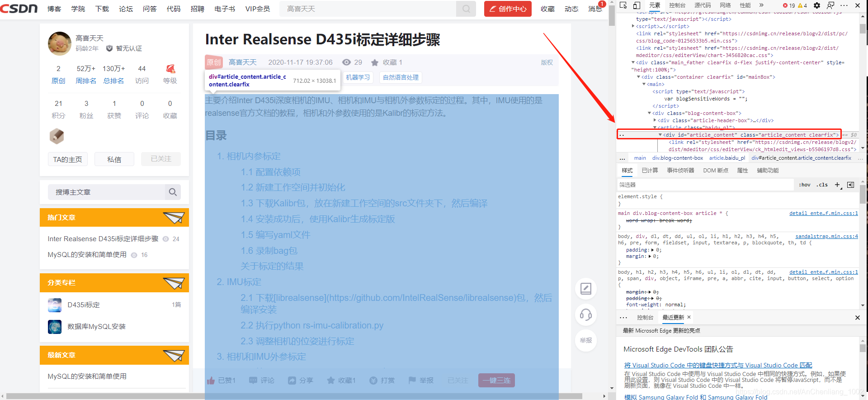868x400 pixels.
Task: Click the headset customer-service floating icon
Action: tap(586, 314)
